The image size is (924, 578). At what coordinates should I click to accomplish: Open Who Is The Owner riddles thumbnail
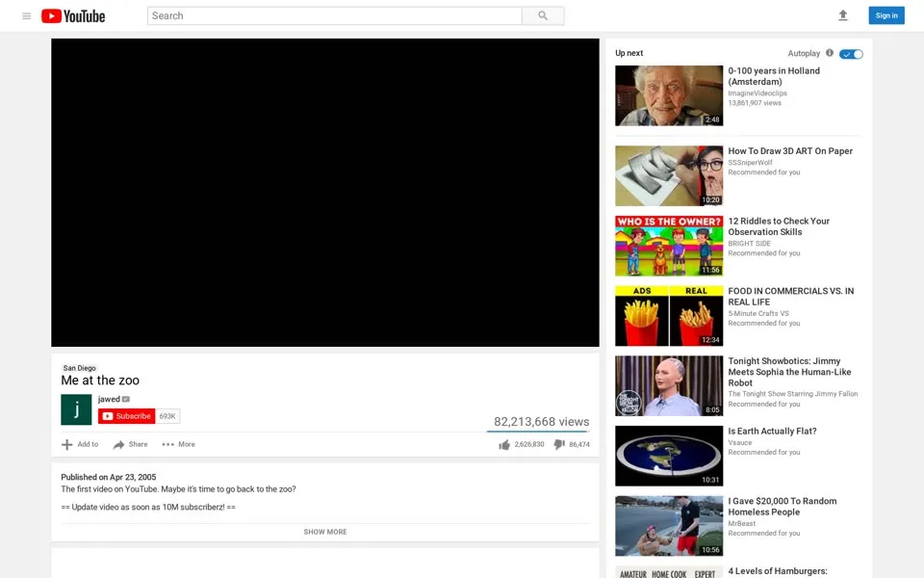tap(669, 246)
